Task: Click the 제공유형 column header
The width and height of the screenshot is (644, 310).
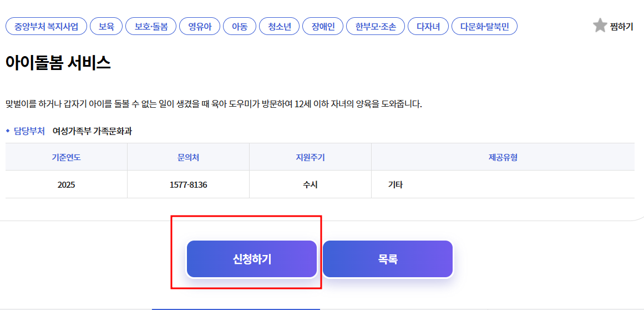Action: coord(503,157)
